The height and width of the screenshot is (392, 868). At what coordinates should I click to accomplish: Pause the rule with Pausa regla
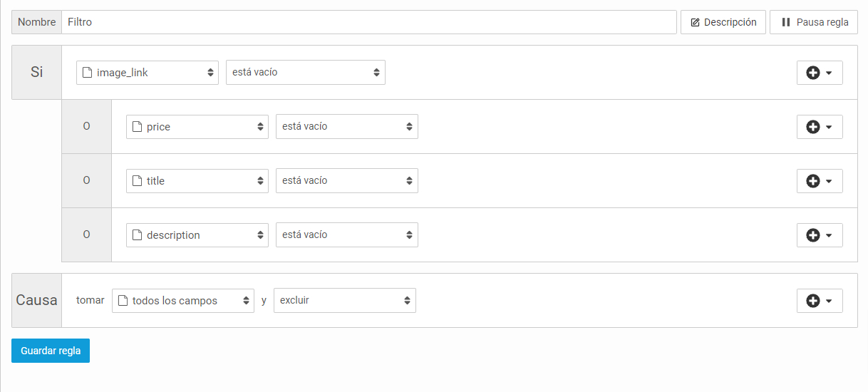pyautogui.click(x=813, y=22)
